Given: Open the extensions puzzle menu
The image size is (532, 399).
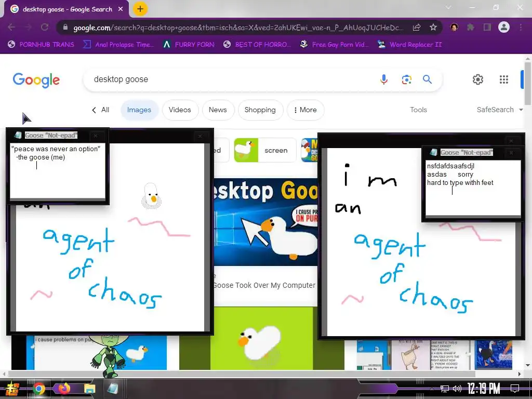Looking at the screenshot, I should point(471,27).
